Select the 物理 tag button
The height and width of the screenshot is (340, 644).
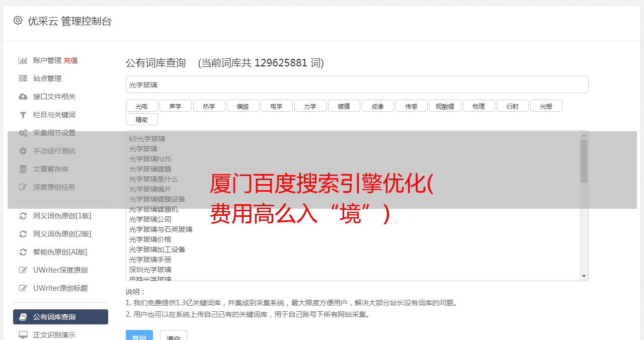tap(478, 106)
